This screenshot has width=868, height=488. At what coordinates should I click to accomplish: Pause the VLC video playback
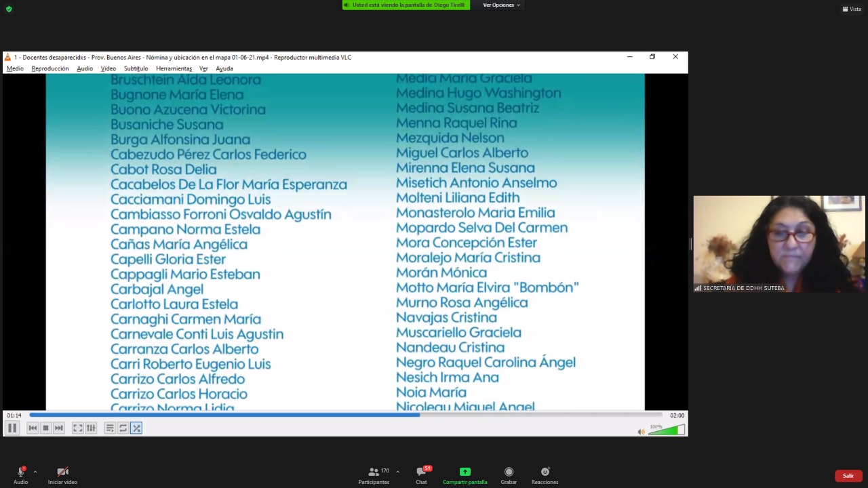[x=12, y=428]
